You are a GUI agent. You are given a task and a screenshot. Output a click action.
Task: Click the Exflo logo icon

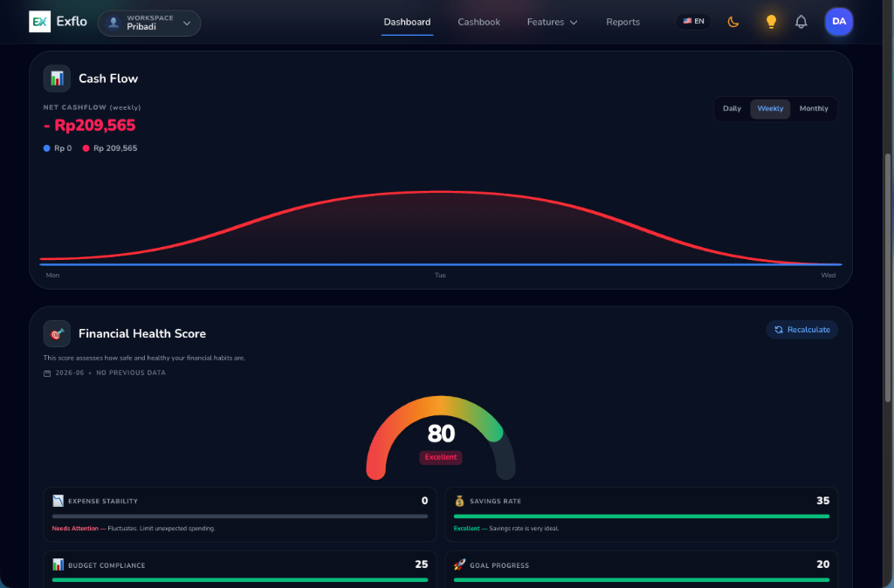[x=40, y=22]
